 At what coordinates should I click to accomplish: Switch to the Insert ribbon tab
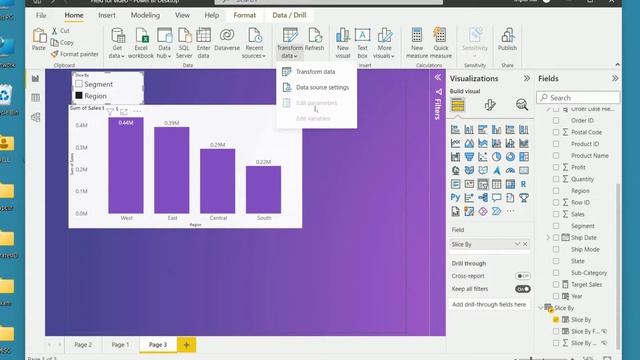107,15
